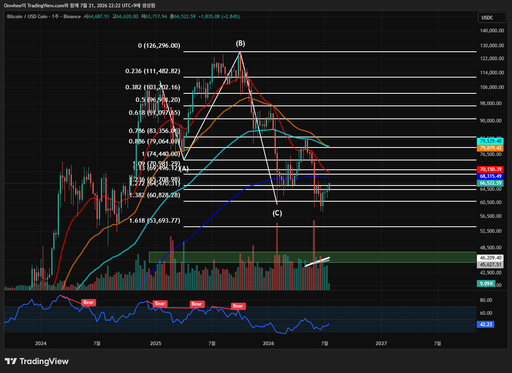
Task: Click the RSI 80.00 axis label
Action: (486, 300)
